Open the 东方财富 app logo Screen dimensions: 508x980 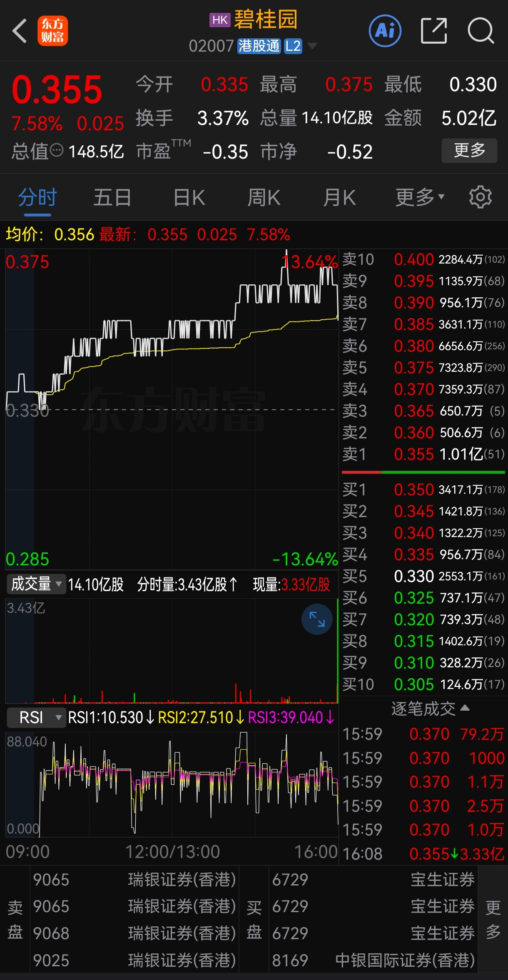(52, 31)
